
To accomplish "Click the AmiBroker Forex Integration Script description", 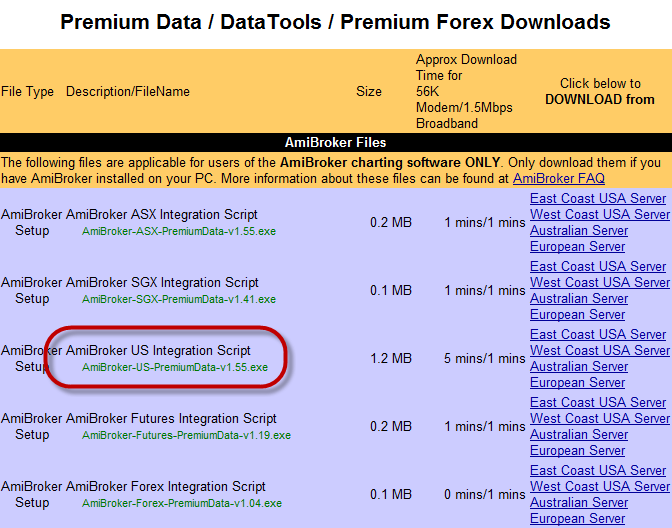I will 165,486.
